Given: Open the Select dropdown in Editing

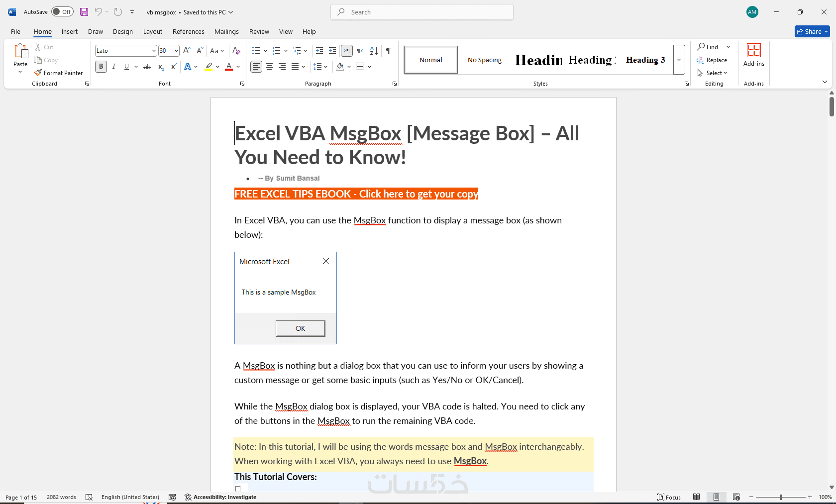Looking at the screenshot, I should click(713, 73).
